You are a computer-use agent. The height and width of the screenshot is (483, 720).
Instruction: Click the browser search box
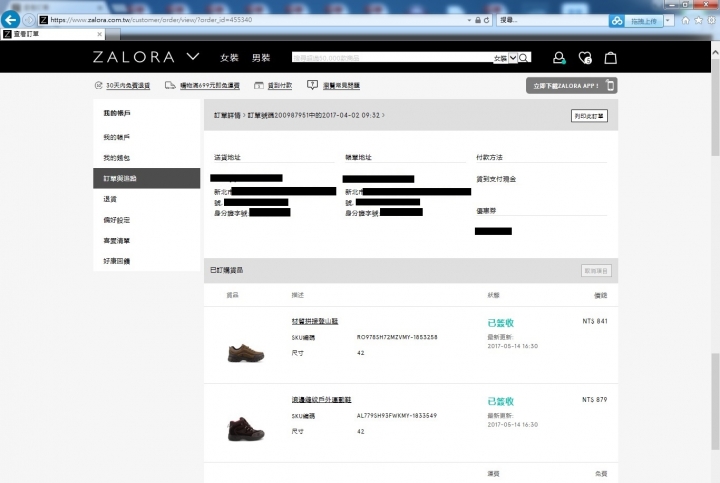(552, 20)
